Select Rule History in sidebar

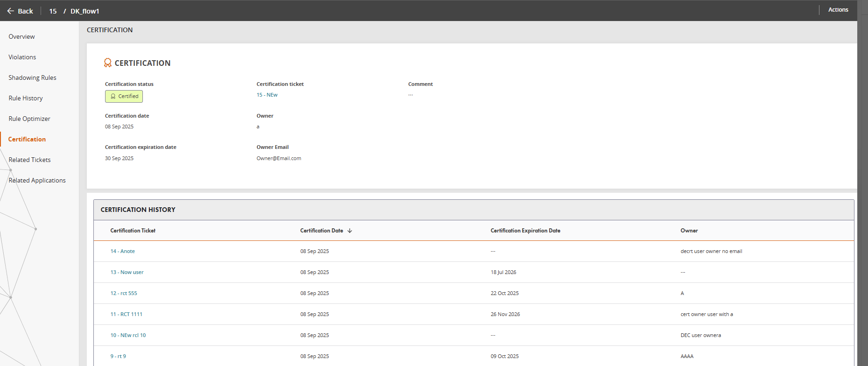(x=26, y=98)
